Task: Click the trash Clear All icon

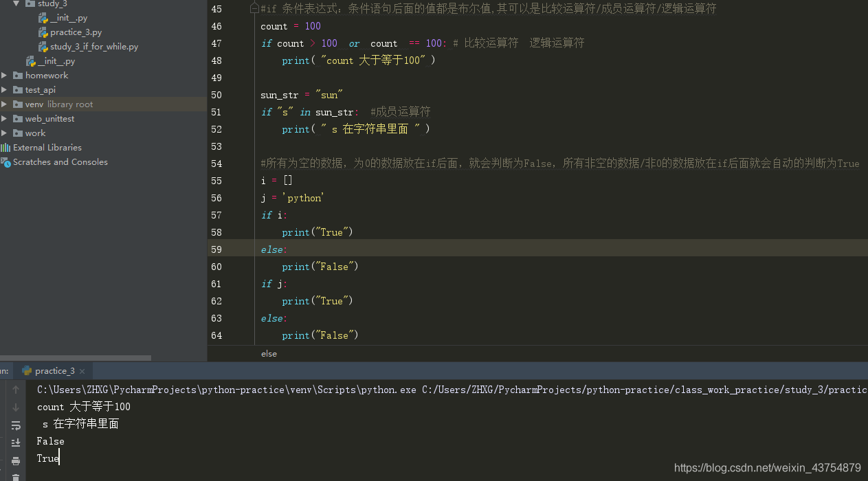Action: (x=16, y=476)
